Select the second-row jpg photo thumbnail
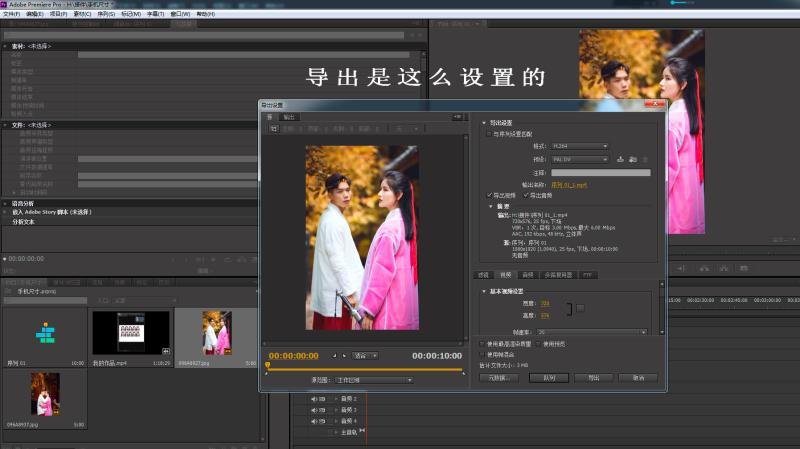 click(x=45, y=394)
